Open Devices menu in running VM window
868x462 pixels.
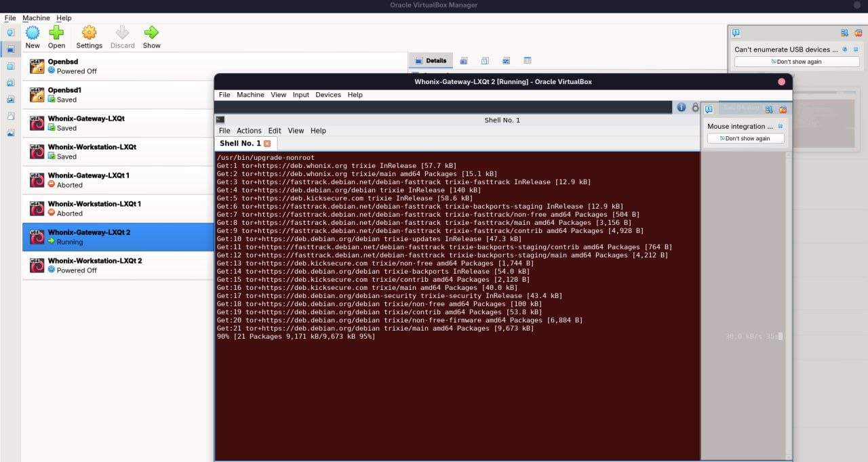(328, 95)
